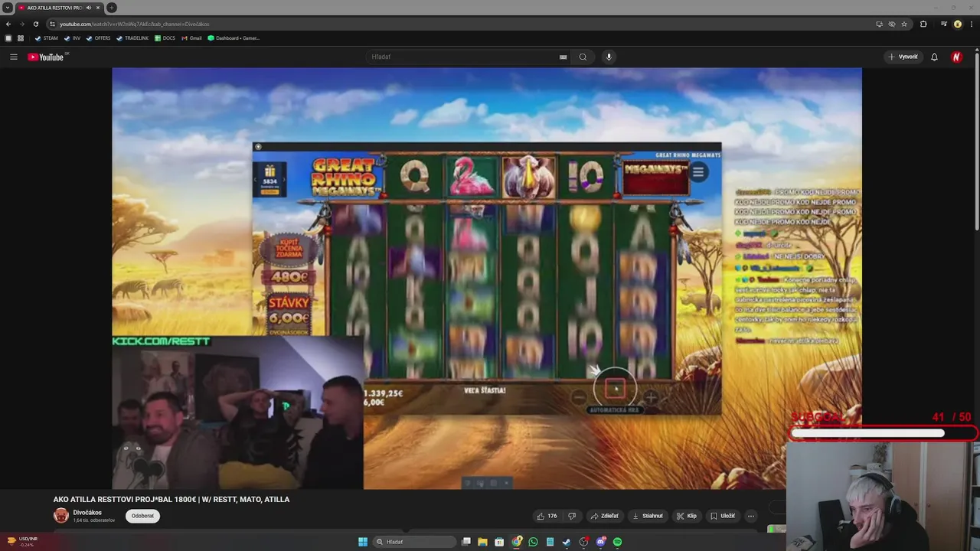Dislike the video

tap(572, 516)
